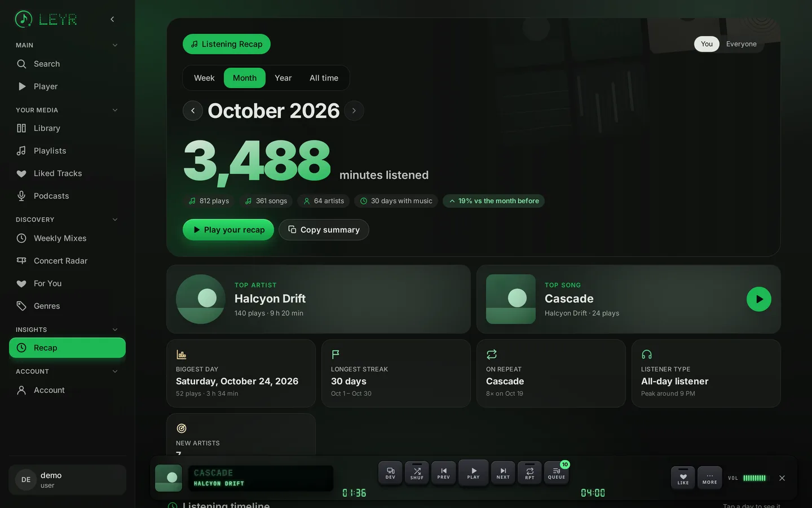Open Genres in the sidebar

(67, 306)
